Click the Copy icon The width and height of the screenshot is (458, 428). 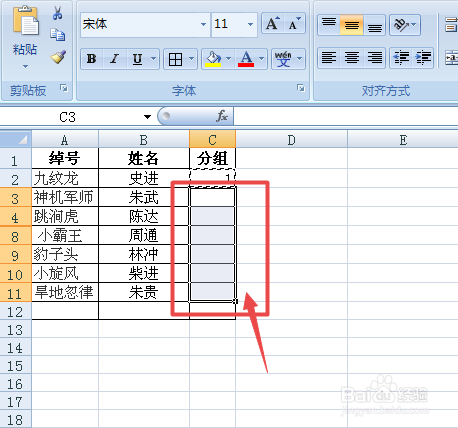[57, 35]
